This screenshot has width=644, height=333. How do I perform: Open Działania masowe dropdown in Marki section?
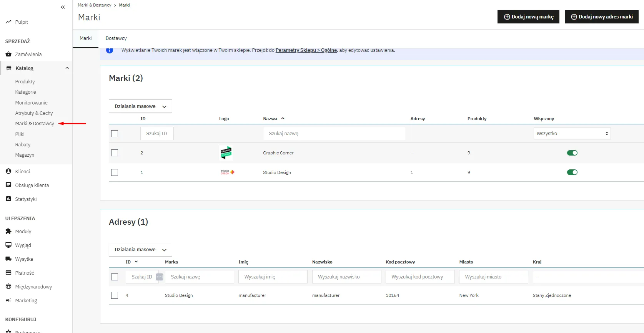(140, 106)
